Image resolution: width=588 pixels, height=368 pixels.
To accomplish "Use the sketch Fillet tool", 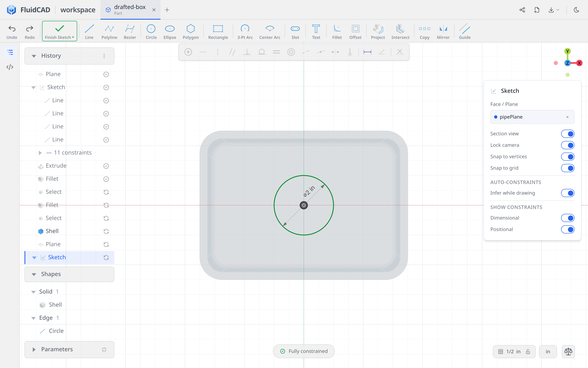I will click(x=337, y=32).
